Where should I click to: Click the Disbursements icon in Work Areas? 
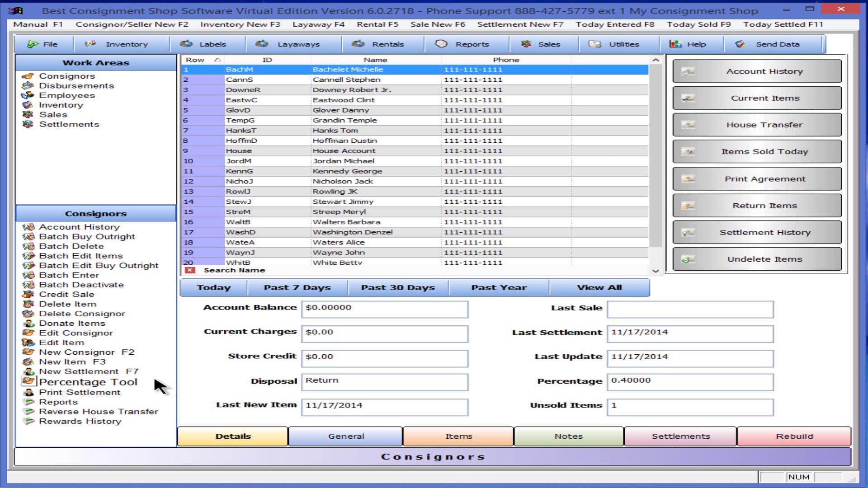point(28,85)
